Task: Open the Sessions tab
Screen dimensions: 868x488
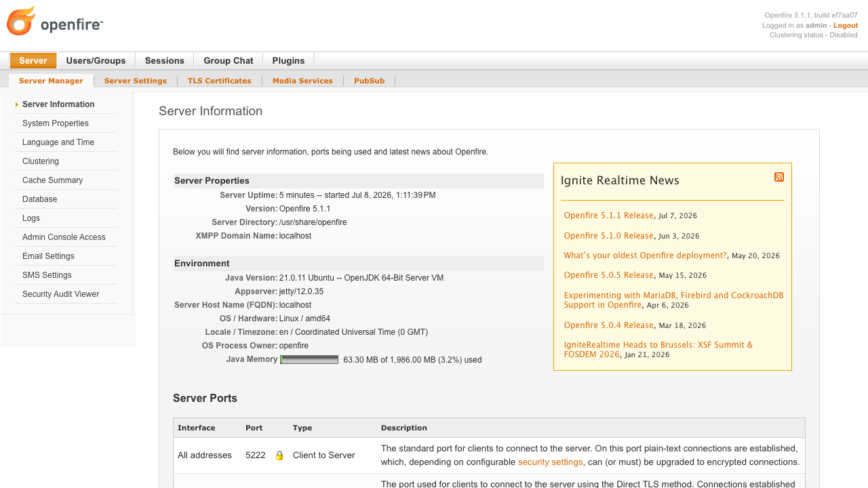Action: [165, 60]
